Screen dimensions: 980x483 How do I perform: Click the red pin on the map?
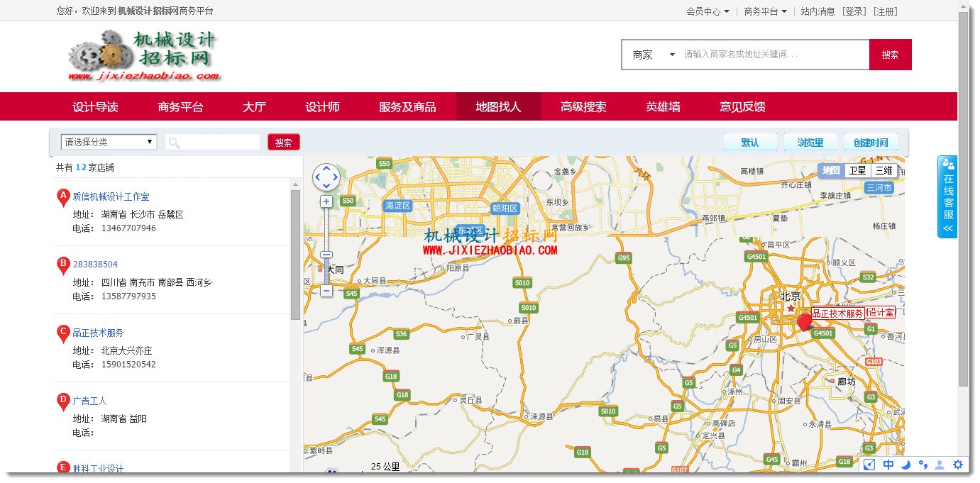pyautogui.click(x=804, y=323)
